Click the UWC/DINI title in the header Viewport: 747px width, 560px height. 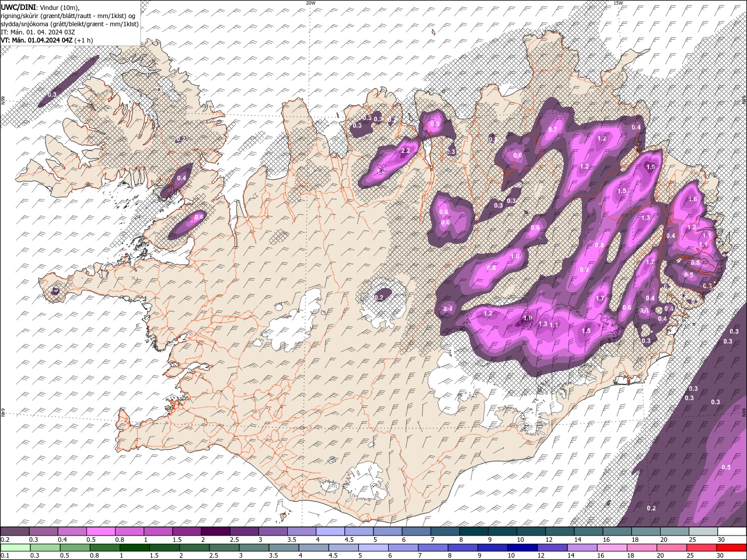tap(17, 6)
